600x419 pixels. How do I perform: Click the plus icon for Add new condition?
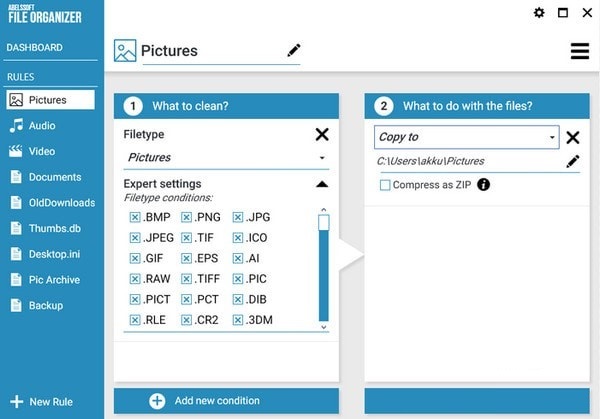pos(157,401)
